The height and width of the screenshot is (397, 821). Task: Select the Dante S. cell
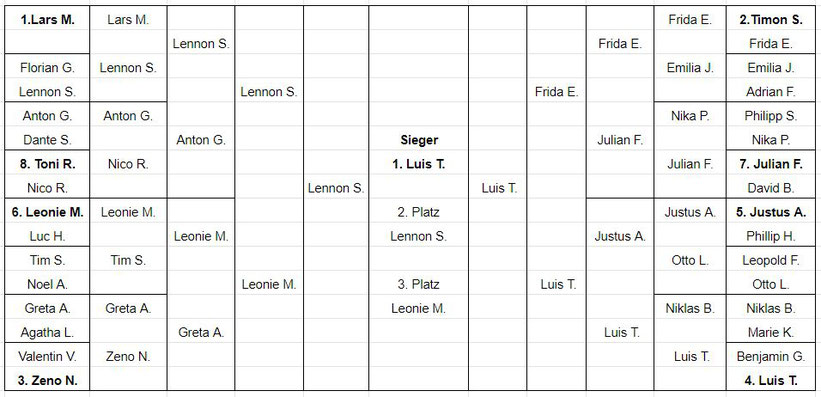coord(47,140)
